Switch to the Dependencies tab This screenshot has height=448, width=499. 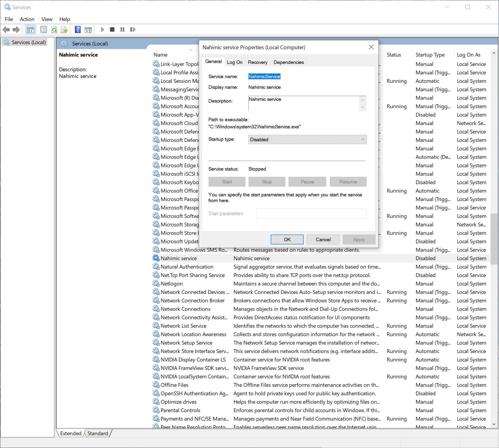pos(288,62)
